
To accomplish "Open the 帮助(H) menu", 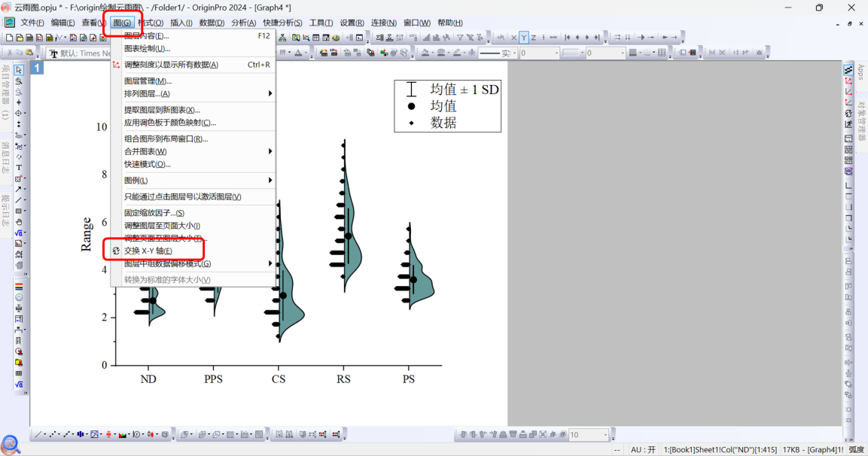I will pos(449,23).
